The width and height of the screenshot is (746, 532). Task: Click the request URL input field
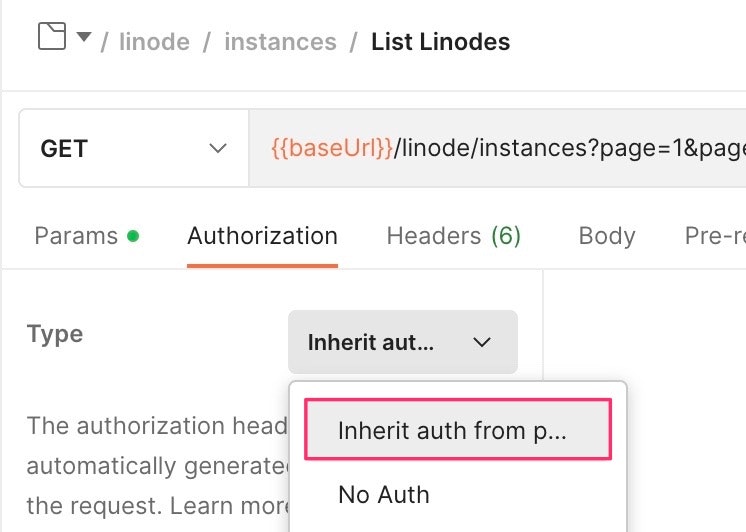click(497, 148)
